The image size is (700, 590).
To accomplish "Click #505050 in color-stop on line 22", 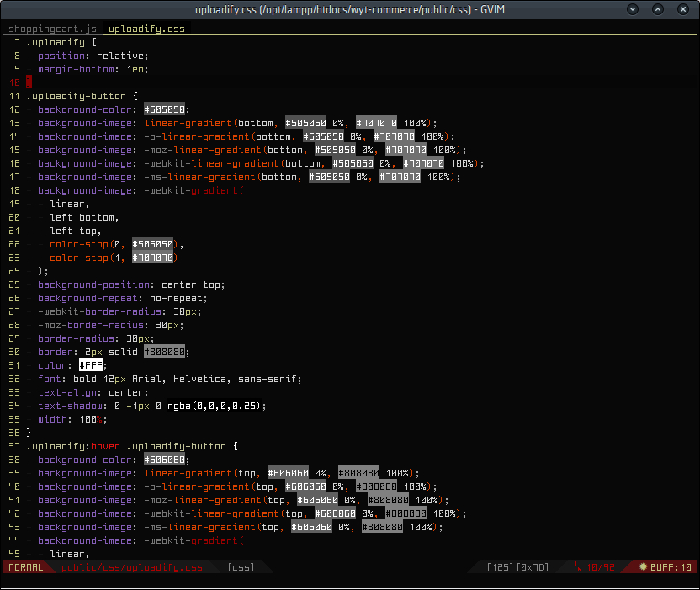I will [x=152, y=244].
